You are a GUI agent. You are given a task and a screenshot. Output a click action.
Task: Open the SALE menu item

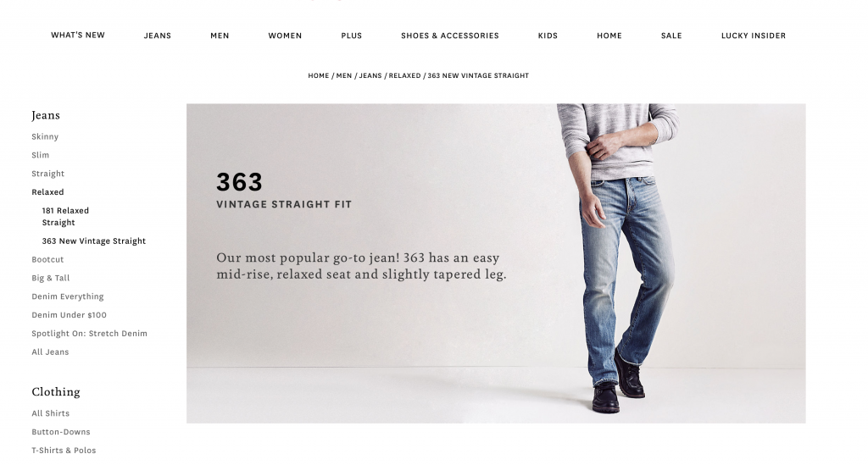(671, 36)
